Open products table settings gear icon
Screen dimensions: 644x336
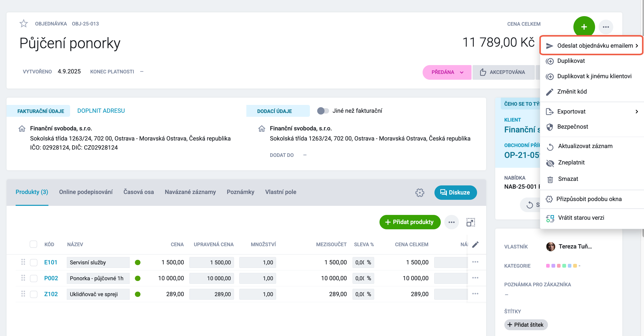point(420,192)
